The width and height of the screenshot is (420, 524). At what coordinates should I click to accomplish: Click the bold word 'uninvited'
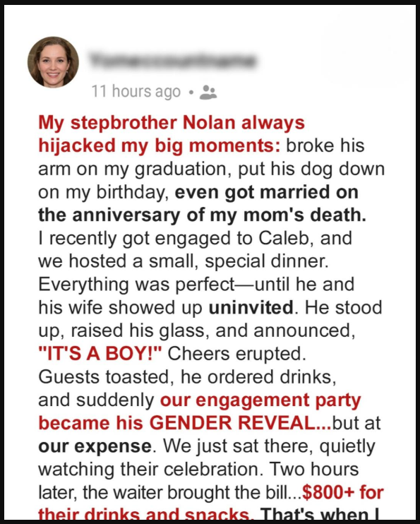[251, 307]
